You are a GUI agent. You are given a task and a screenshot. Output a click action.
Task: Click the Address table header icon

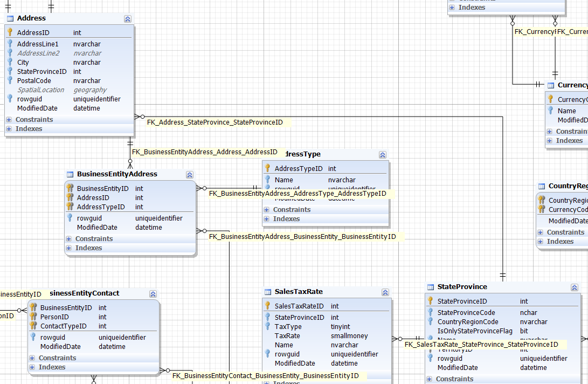(x=10, y=18)
